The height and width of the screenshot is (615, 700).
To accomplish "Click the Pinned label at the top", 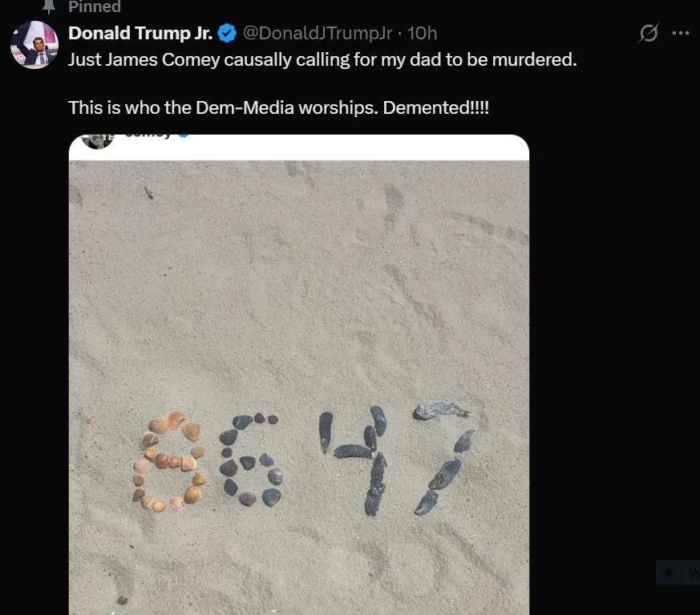I will (94, 7).
